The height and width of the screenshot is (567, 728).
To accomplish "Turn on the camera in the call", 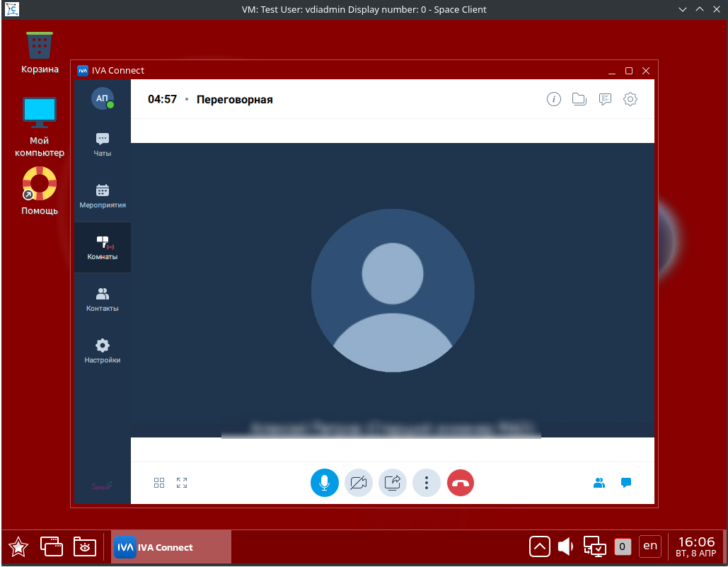I will (x=358, y=483).
